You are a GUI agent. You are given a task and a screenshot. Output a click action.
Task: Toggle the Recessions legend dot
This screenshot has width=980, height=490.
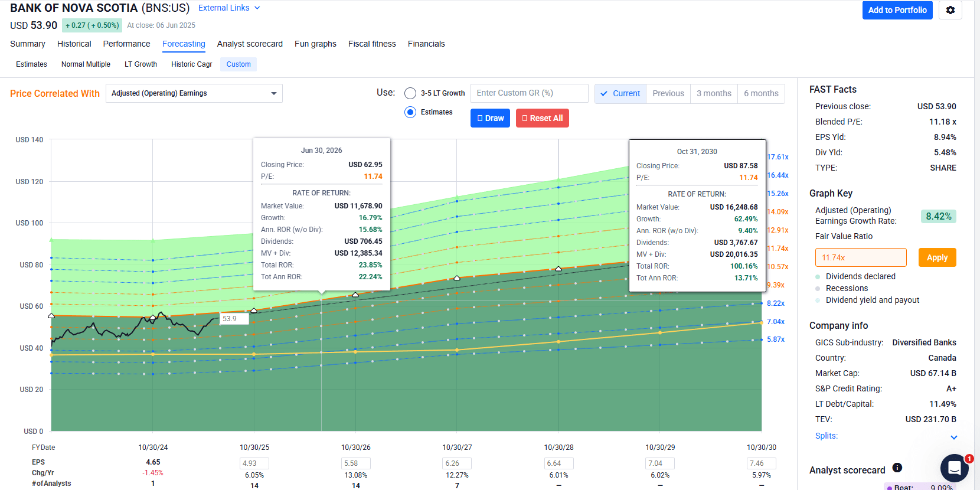(818, 289)
